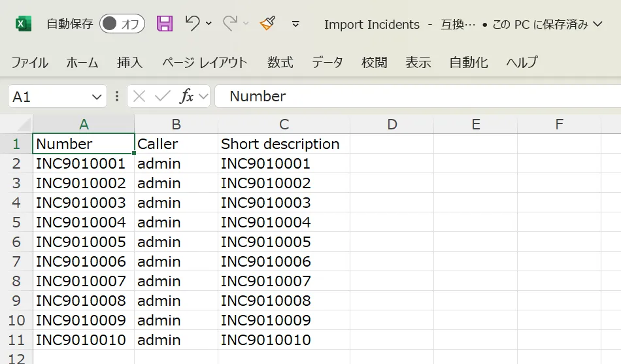Image resolution: width=621 pixels, height=364 pixels.
Task: Click cell A1 containing Number
Action: (84, 144)
